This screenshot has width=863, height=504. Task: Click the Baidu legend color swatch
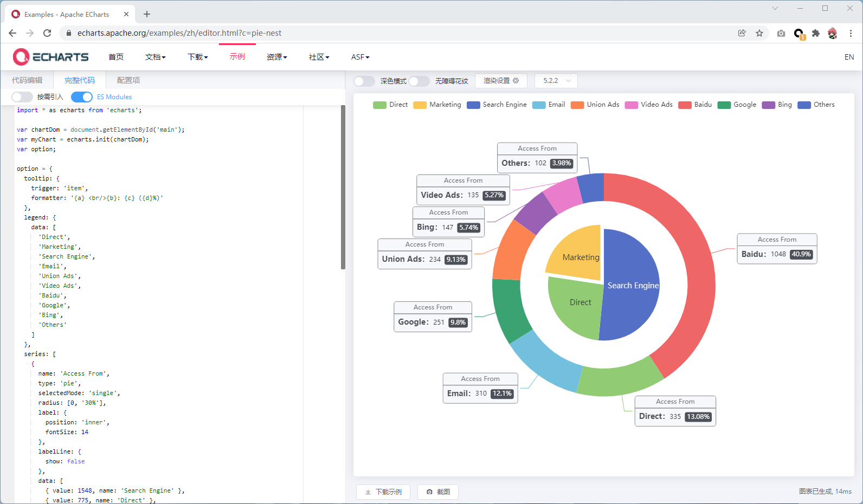click(685, 105)
